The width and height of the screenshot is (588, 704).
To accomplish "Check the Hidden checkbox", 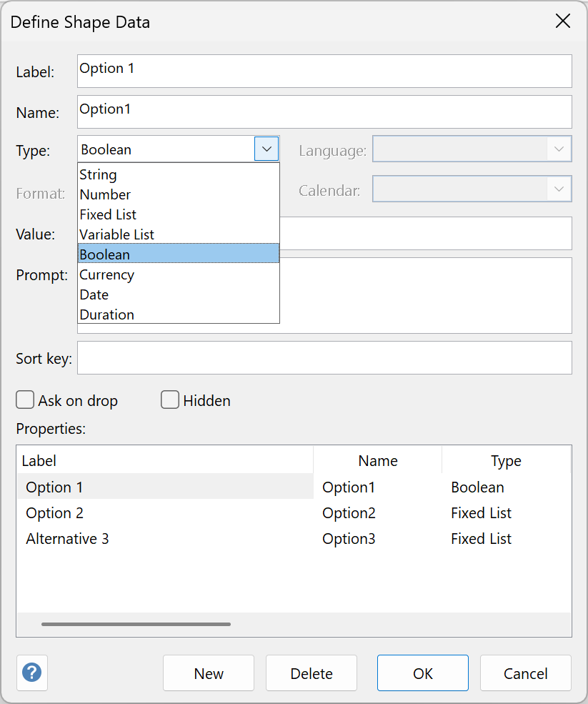I will (170, 400).
